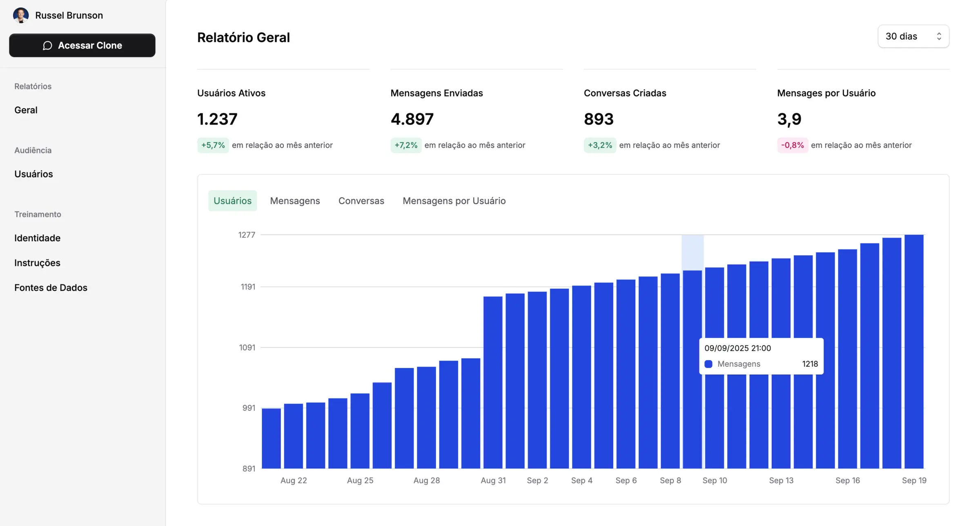The width and height of the screenshot is (980, 526).
Task: Select the Usuários chart tab
Action: (x=232, y=201)
